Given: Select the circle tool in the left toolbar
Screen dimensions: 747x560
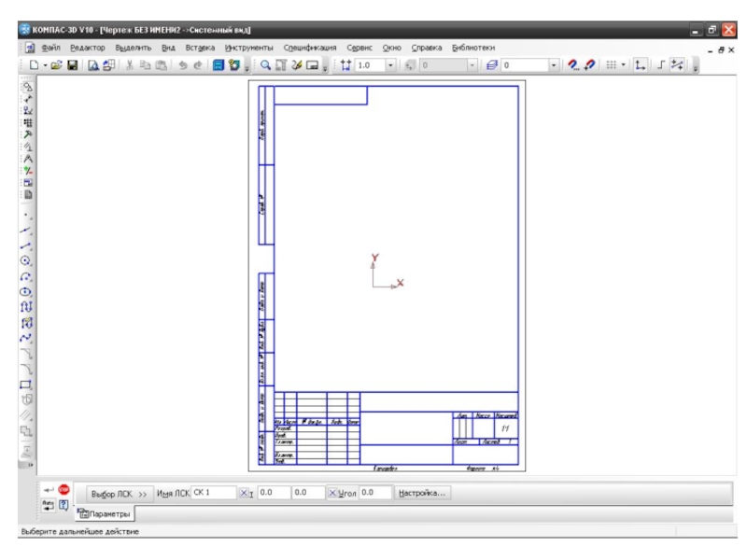Looking at the screenshot, I should pos(26,261).
